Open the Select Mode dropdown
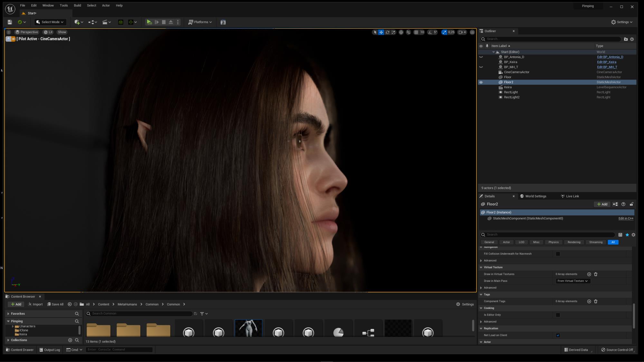 click(x=50, y=22)
